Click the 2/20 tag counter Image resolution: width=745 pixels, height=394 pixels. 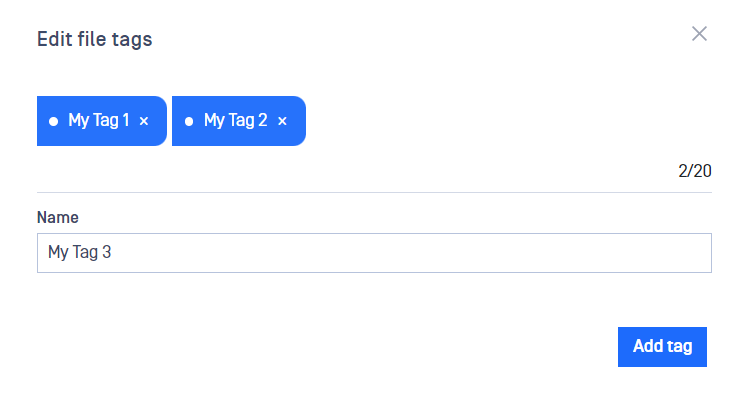pyautogui.click(x=695, y=171)
